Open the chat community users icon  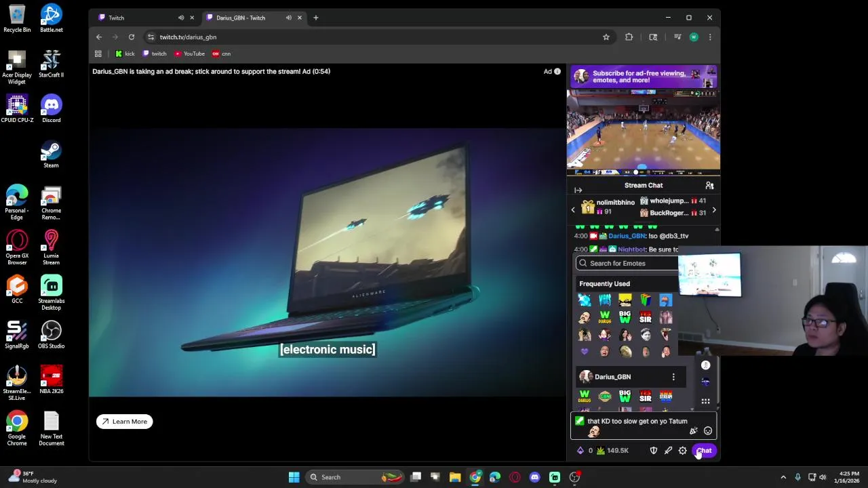point(709,185)
